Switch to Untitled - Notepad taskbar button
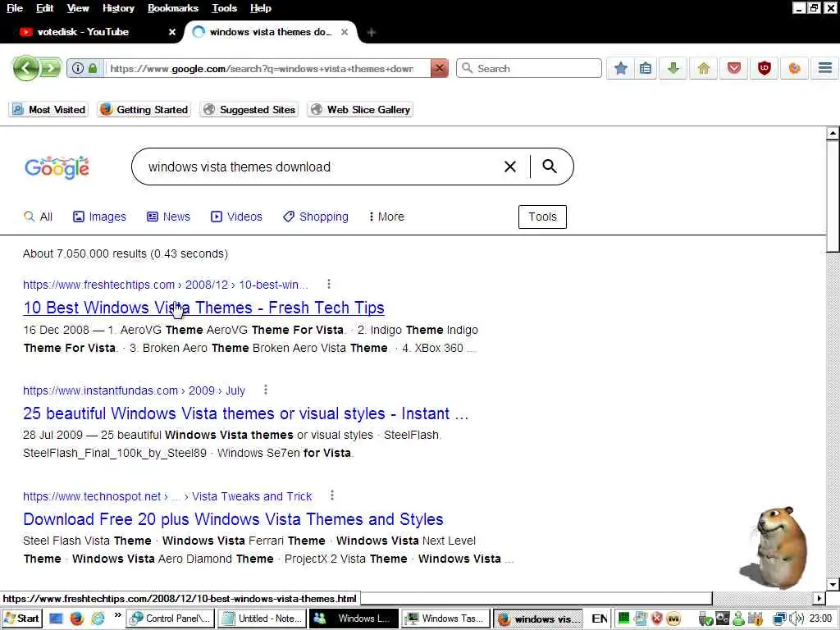Viewport: 840px width, 630px height. [x=262, y=619]
